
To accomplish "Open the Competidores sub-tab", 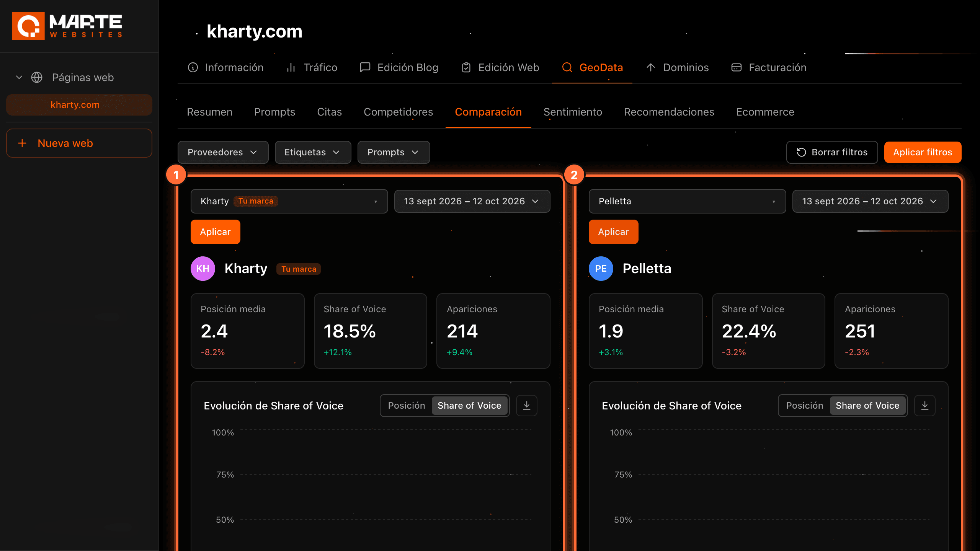I will pyautogui.click(x=398, y=112).
